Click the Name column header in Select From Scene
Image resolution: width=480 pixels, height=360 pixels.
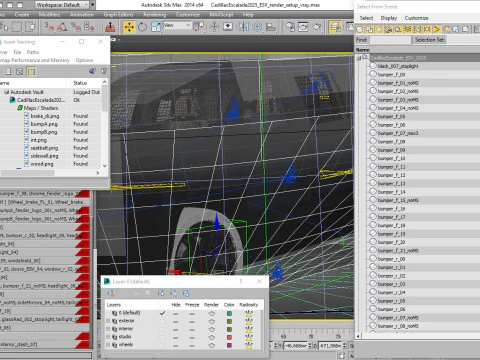(x=417, y=50)
